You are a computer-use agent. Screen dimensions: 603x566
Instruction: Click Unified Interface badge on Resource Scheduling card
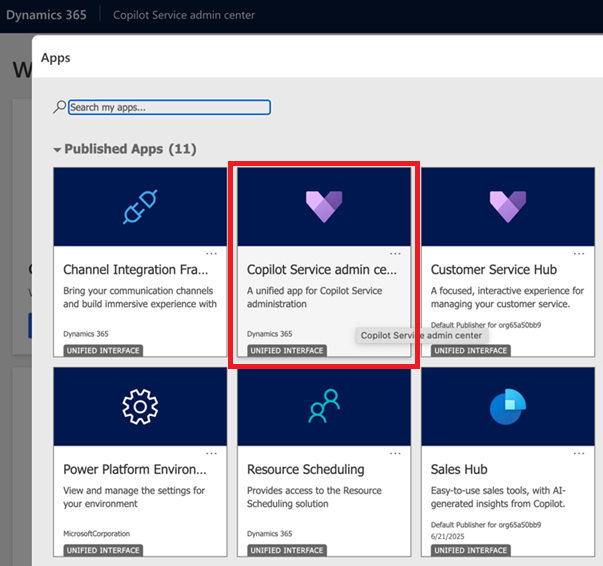287,551
